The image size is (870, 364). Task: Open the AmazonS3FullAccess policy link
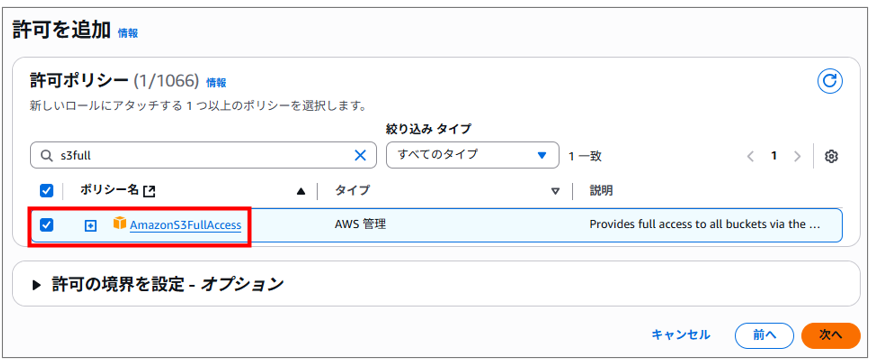coord(185,225)
